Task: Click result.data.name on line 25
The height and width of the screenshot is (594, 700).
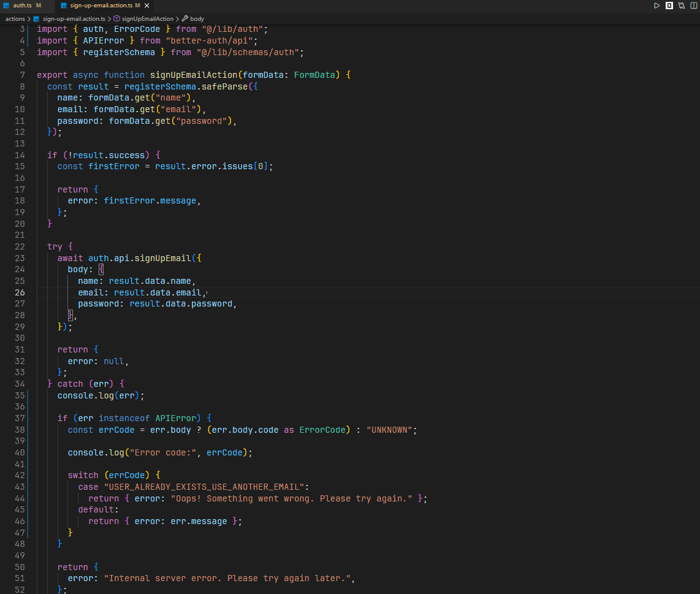Action: [150, 281]
